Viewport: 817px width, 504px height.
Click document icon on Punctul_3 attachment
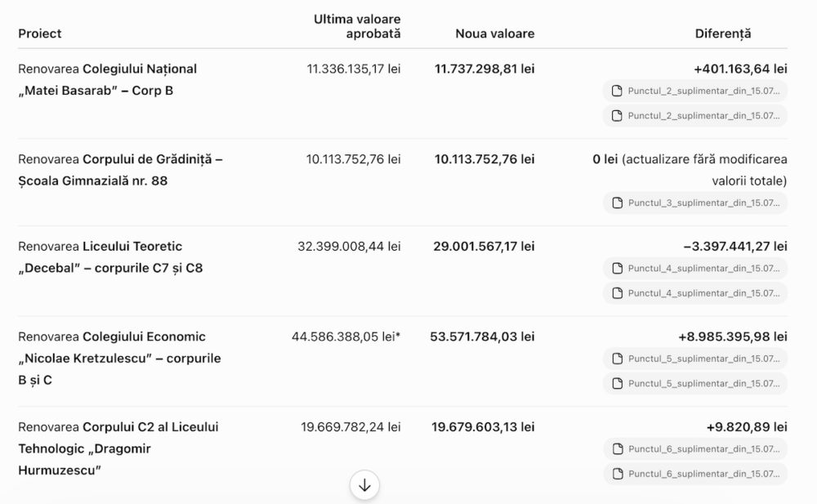tap(618, 203)
